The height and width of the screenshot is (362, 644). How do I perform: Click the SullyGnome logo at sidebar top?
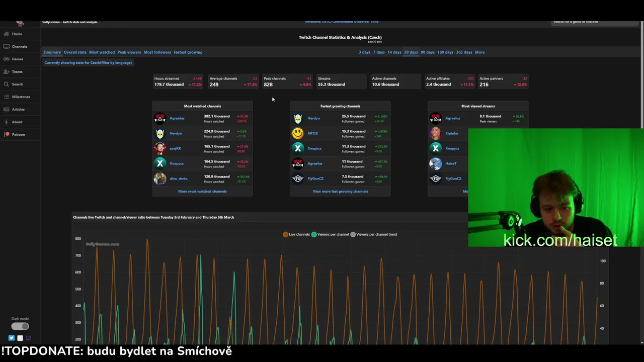click(20, 23)
